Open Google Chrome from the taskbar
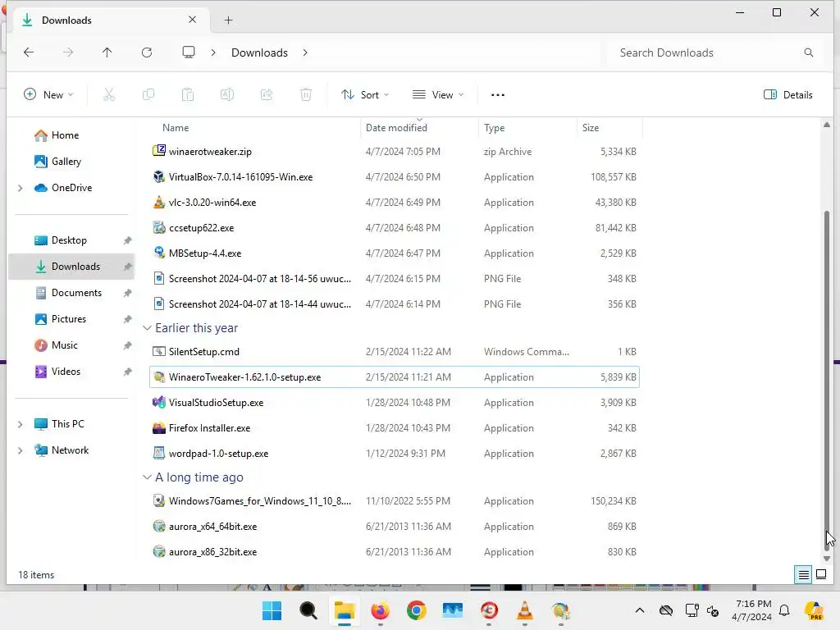The image size is (840, 630). coord(416,610)
